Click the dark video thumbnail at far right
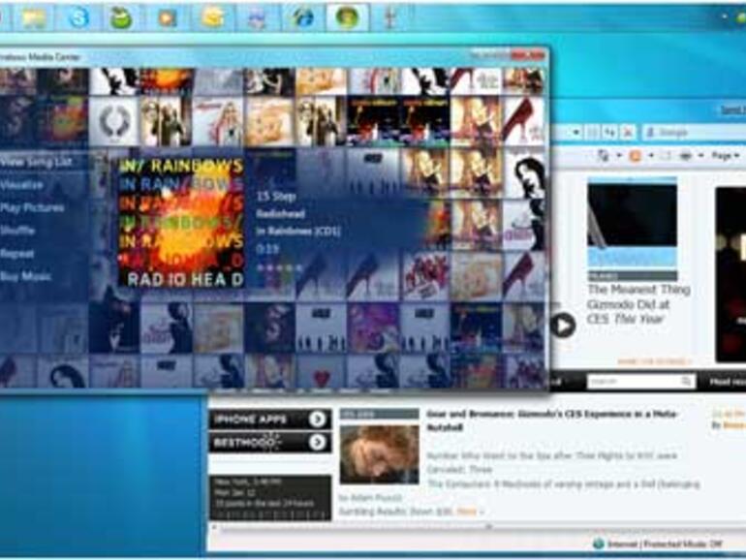This screenshot has width=746, height=560. [730, 274]
